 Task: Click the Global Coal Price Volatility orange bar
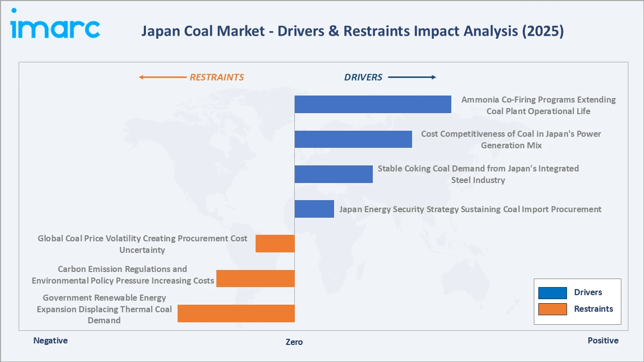click(x=275, y=243)
